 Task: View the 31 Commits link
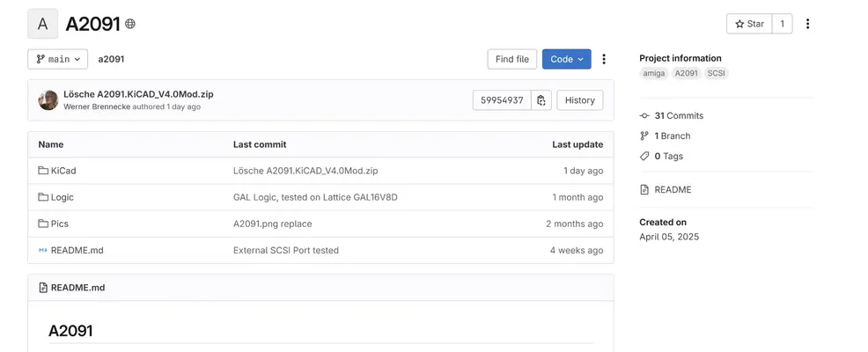click(679, 115)
